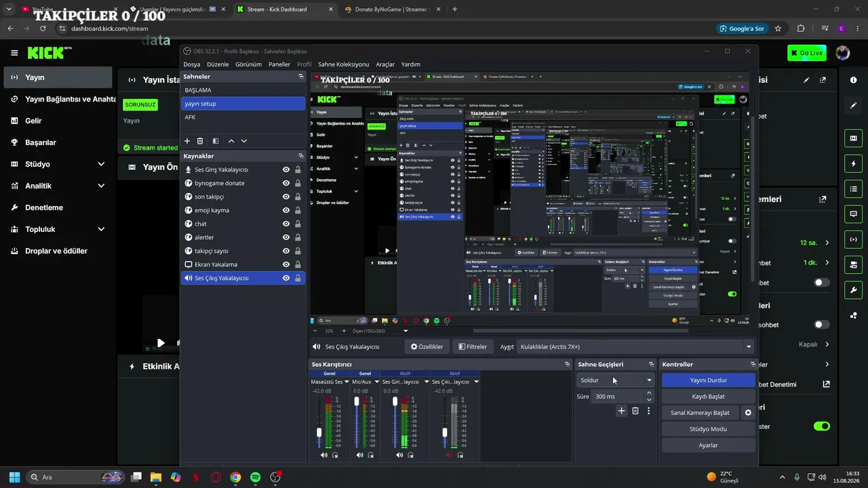Hide the Ses Giriş Yakalayıcısı source
This screenshot has width=868, height=488.
click(286, 169)
